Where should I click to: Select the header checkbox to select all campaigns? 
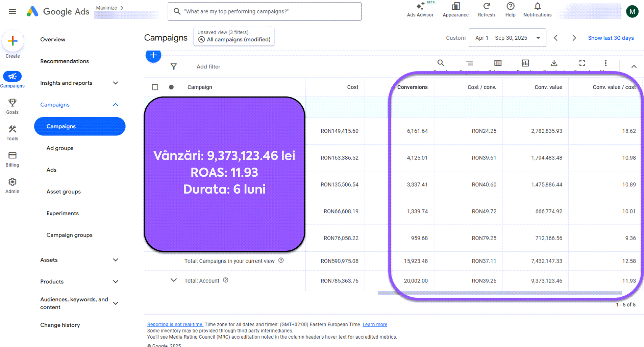tap(155, 87)
